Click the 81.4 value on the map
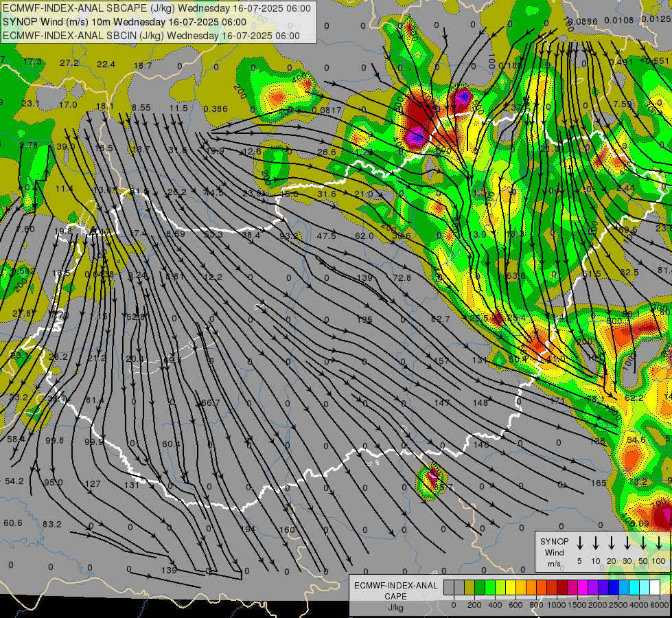The image size is (672, 618). 95,400
